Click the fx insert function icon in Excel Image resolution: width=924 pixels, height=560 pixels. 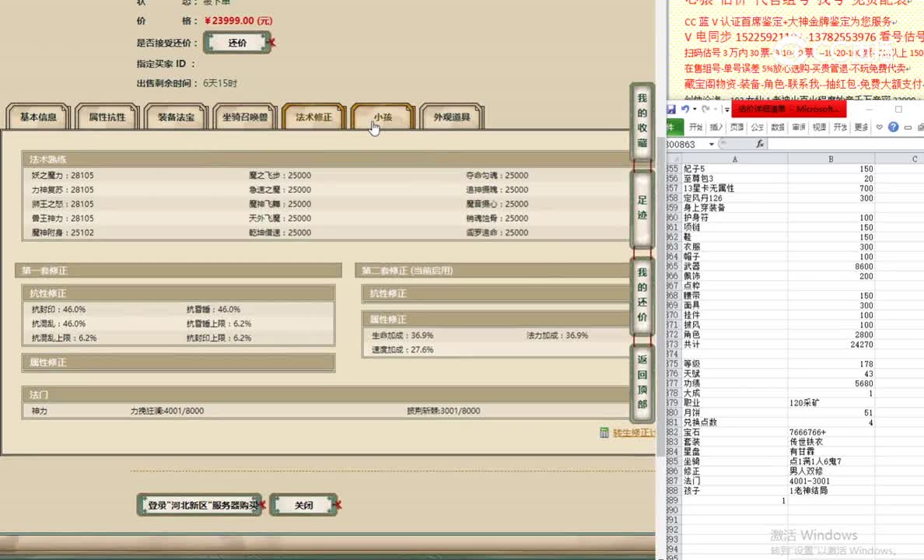[759, 144]
